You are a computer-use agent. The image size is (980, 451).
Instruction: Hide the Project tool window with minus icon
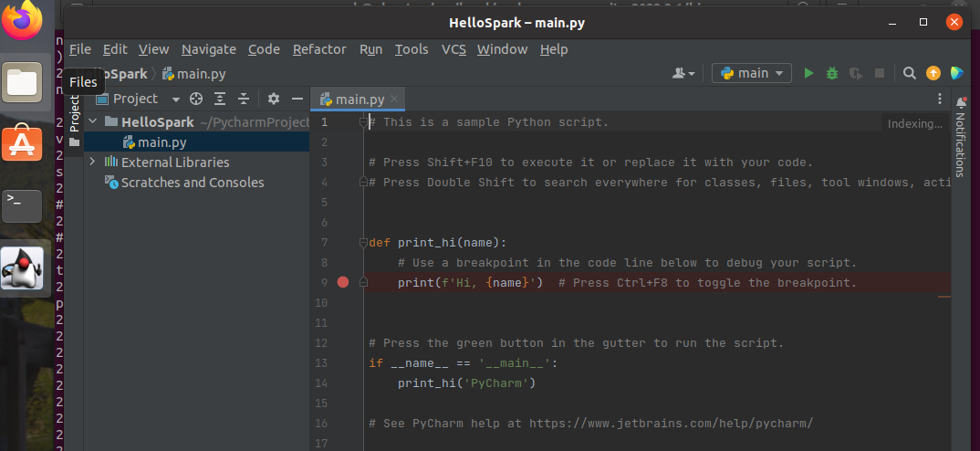click(297, 99)
